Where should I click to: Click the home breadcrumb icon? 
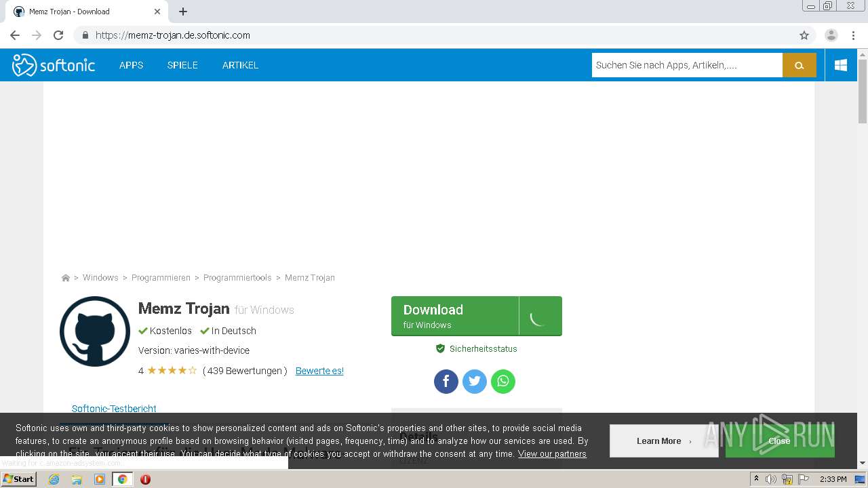click(66, 278)
